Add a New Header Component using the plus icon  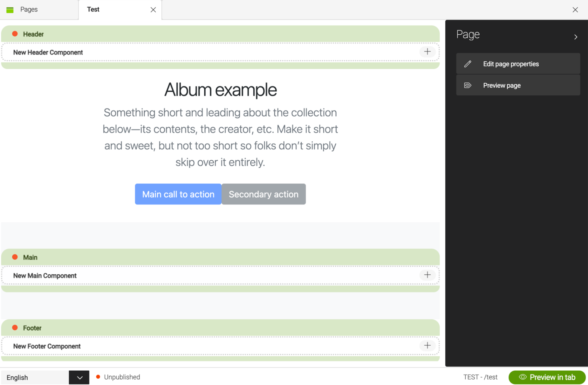[427, 52]
